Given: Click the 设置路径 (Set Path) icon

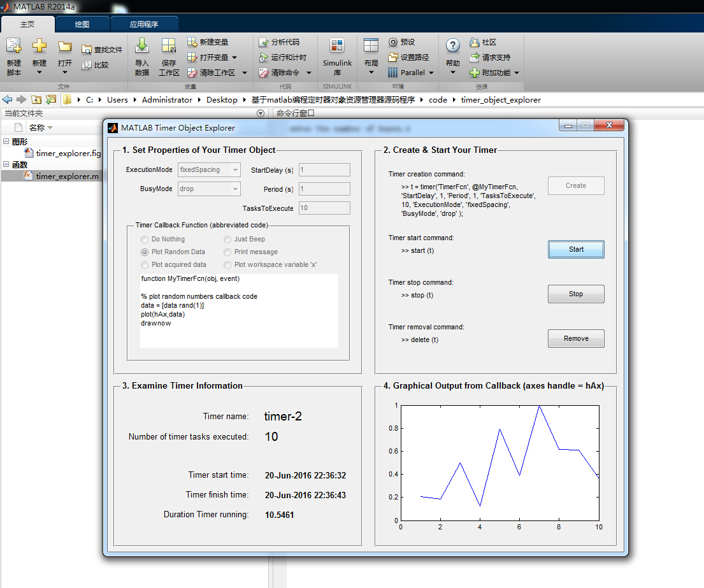Looking at the screenshot, I should pyautogui.click(x=393, y=57).
